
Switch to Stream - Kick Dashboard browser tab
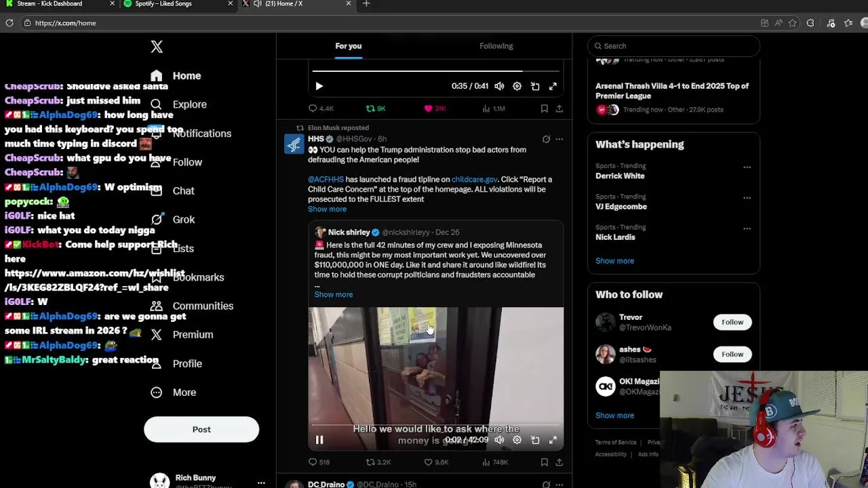point(58,4)
